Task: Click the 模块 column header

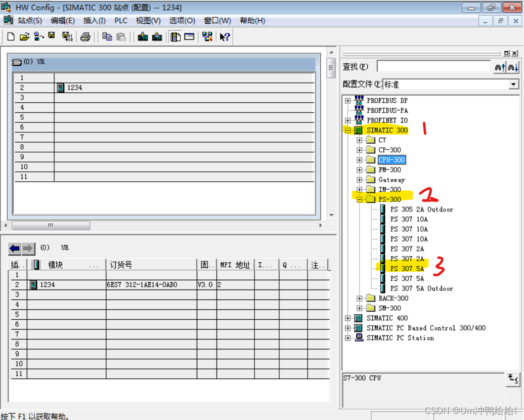Action: (x=67, y=265)
